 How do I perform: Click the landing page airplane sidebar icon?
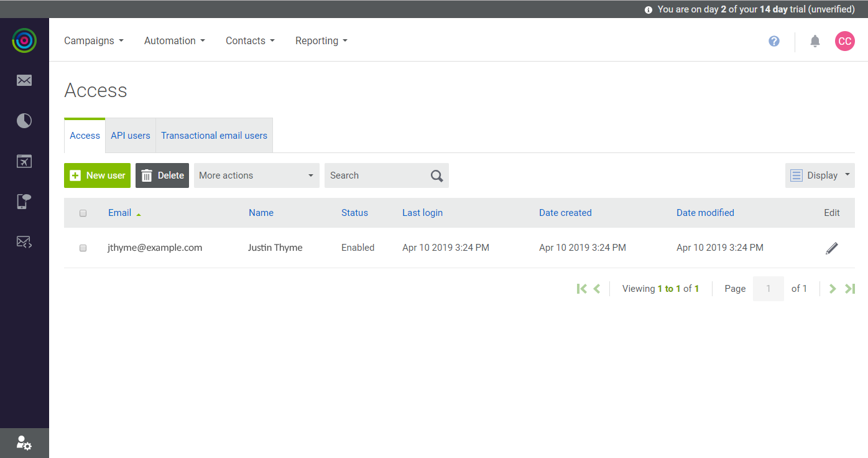click(x=24, y=161)
